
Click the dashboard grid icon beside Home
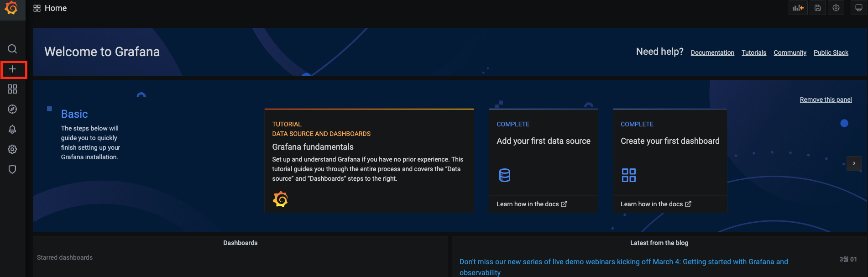click(x=37, y=8)
